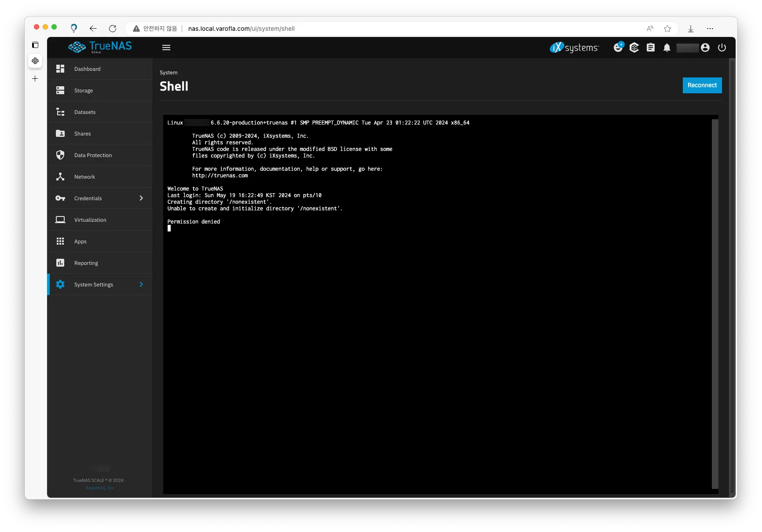Open the TrueCommand status smiley icon
This screenshot has width=762, height=532.
(x=618, y=47)
